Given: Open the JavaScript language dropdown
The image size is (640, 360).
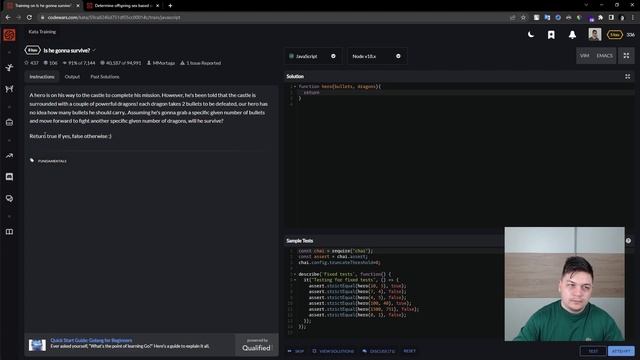Looking at the screenshot, I should pyautogui.click(x=313, y=56).
